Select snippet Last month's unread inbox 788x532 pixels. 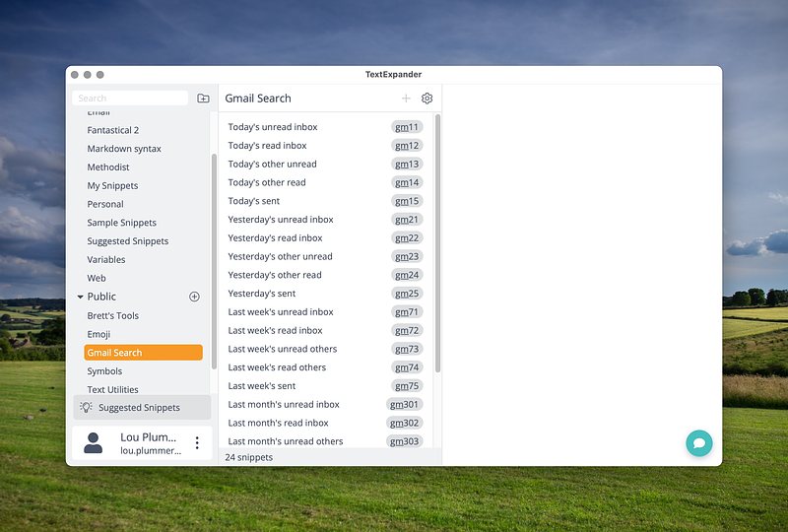pyautogui.click(x=326, y=404)
